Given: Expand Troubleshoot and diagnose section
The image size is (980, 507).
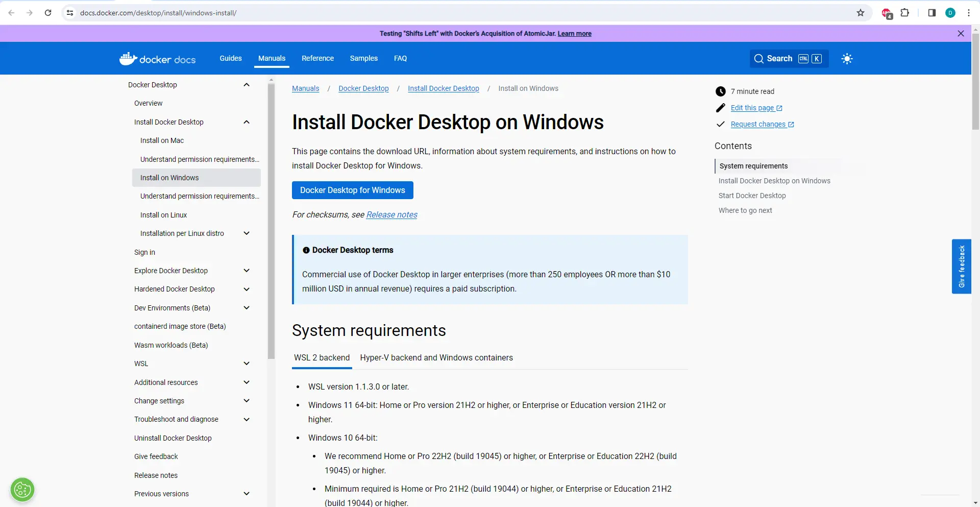Looking at the screenshot, I should (x=247, y=419).
